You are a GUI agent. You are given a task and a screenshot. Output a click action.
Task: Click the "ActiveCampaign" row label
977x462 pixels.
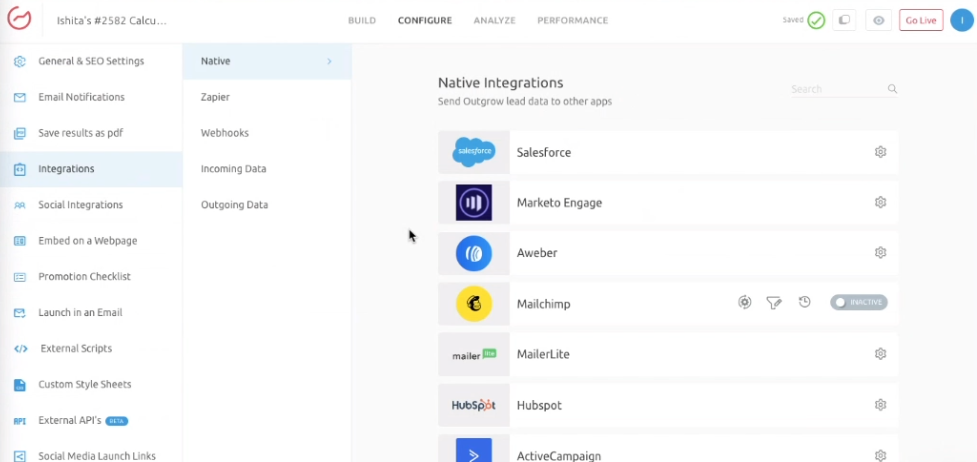click(x=559, y=456)
